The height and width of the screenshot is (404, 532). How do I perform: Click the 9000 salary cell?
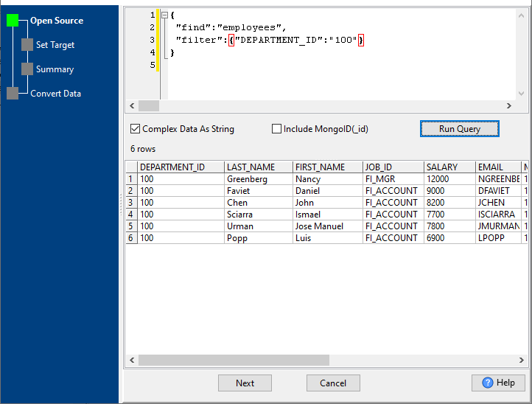point(449,191)
